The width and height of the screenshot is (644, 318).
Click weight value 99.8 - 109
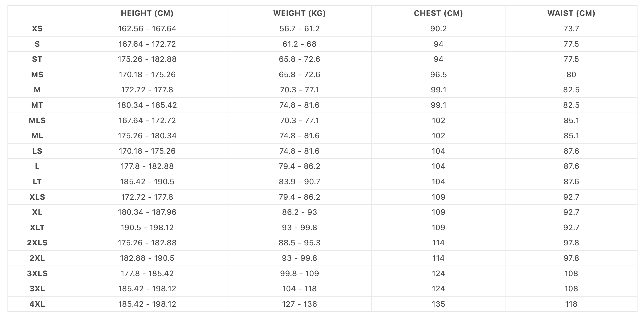[x=300, y=273]
